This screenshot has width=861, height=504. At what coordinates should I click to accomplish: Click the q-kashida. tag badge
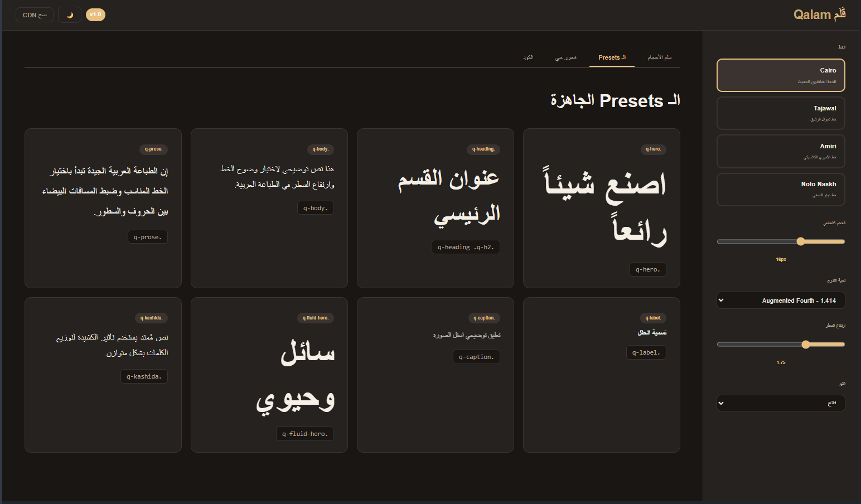[x=151, y=318]
